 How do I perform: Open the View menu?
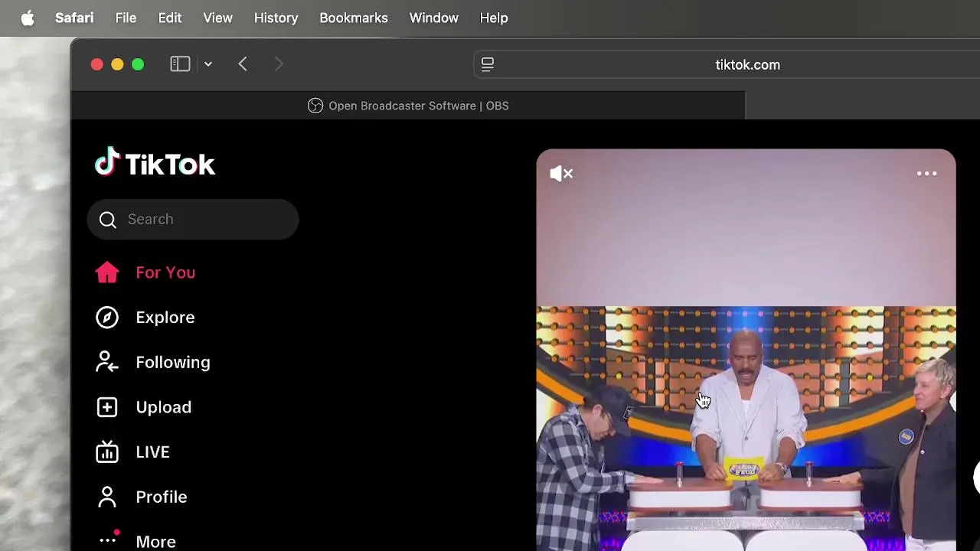pos(217,18)
